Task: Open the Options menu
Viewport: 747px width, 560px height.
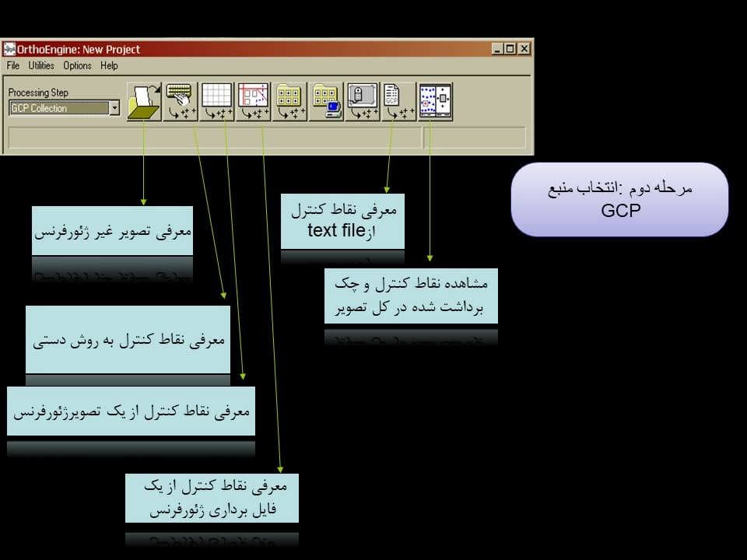Action: pyautogui.click(x=77, y=65)
